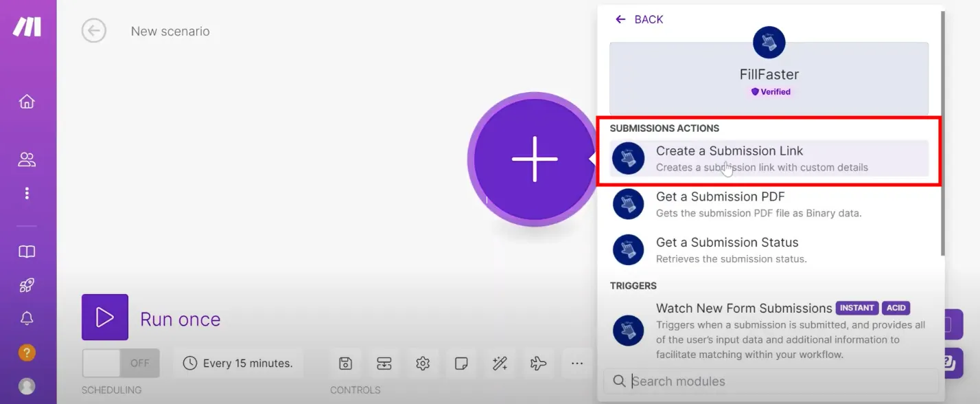Click the module panel scrollbar
980x404 pixels.
click(942, 134)
